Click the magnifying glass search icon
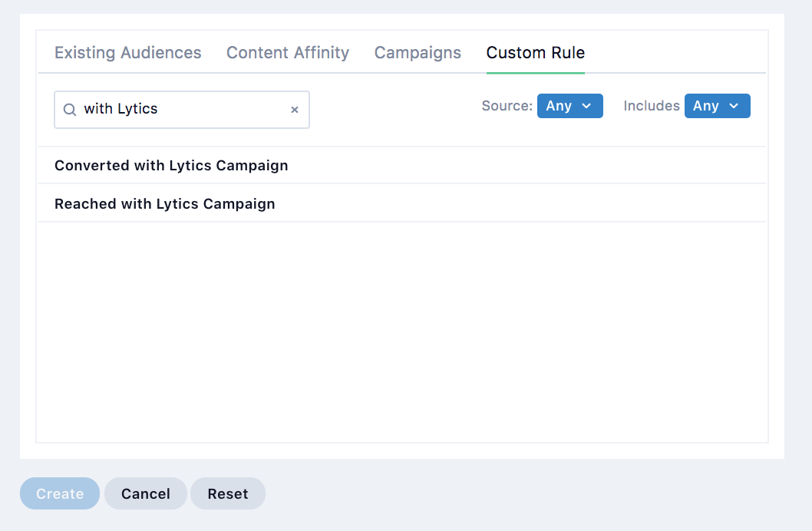812x531 pixels. coord(69,110)
